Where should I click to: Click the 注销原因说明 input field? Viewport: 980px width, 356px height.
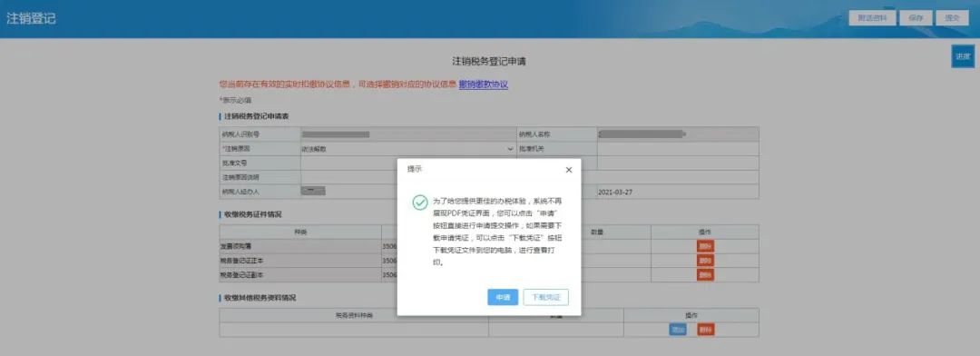click(x=529, y=177)
